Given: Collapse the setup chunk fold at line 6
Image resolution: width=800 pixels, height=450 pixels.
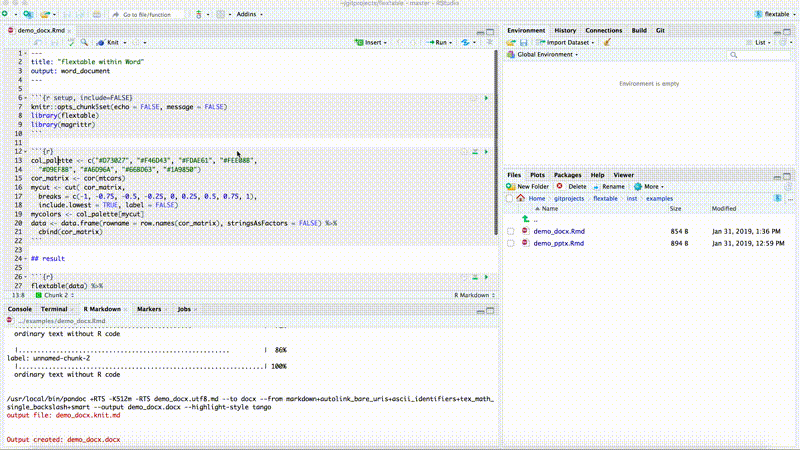Looking at the screenshot, I should tap(26, 98).
